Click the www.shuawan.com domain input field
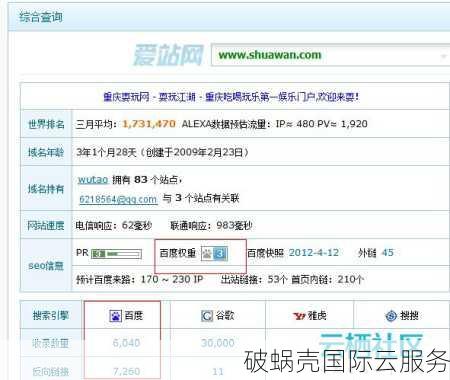The height and width of the screenshot is (380, 450). [x=330, y=55]
